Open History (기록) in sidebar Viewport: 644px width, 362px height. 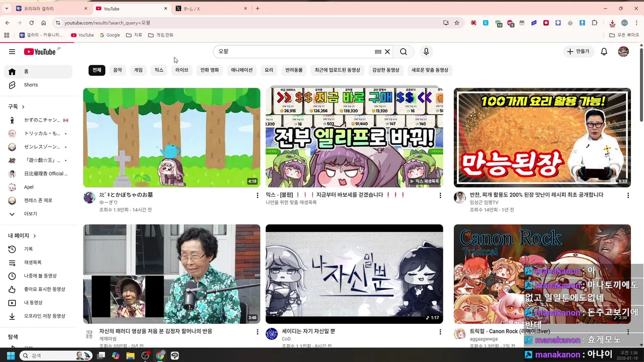(x=38, y=249)
